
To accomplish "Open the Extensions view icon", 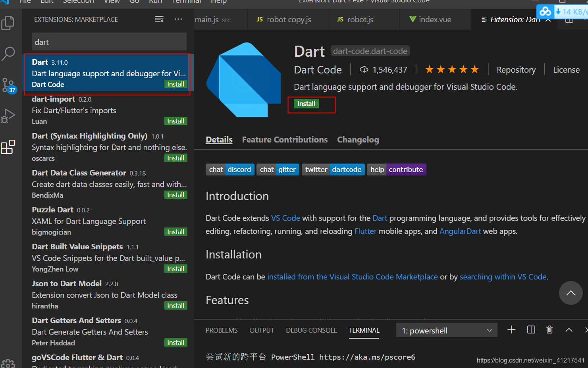I will pyautogui.click(x=8, y=147).
